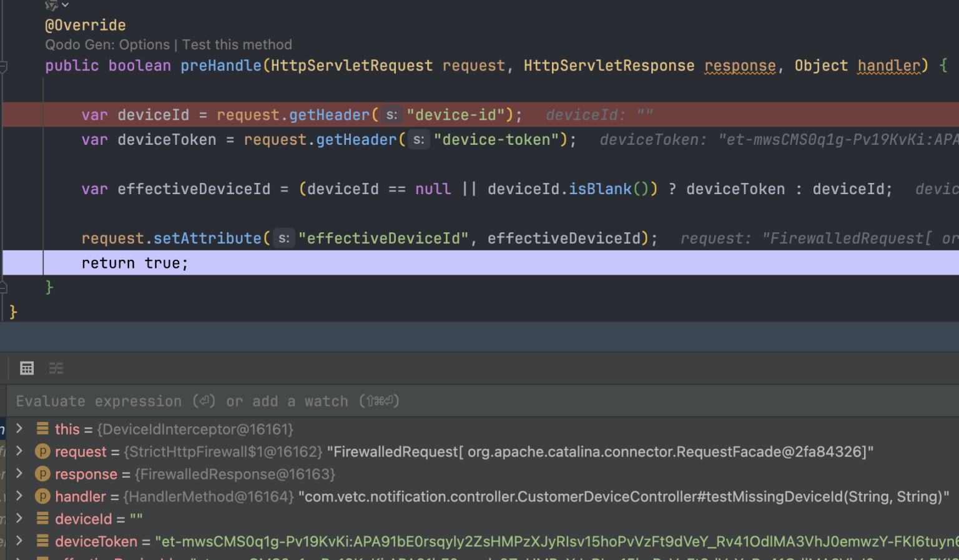The height and width of the screenshot is (560, 959).
Task: Click the 'return true;' highlighted execution line
Action: pyautogui.click(x=134, y=263)
